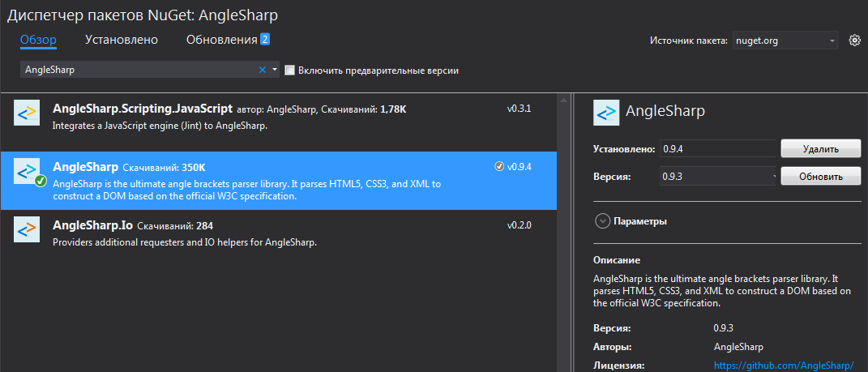Click the Jint integration description text
Screen dimensions: 868x372
tap(160, 126)
